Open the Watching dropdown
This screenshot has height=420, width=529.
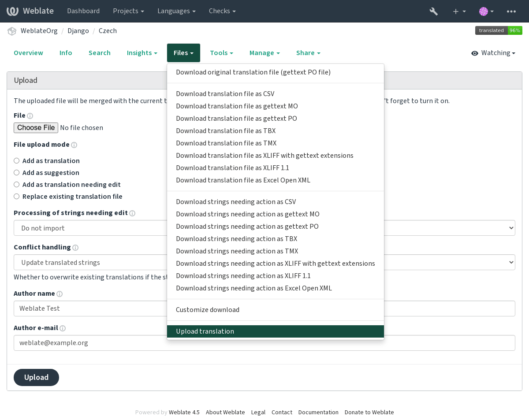pyautogui.click(x=493, y=53)
